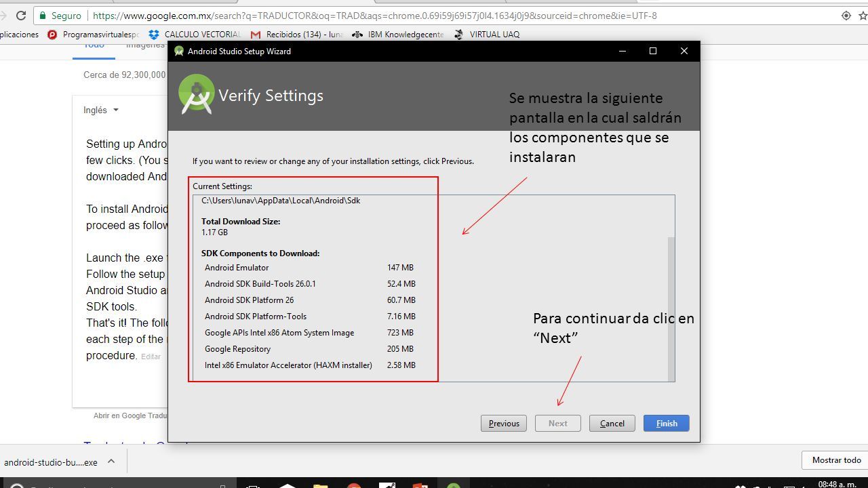
Task: Click the taskbar clock showing 08:48 a. m.
Action: coord(837,484)
